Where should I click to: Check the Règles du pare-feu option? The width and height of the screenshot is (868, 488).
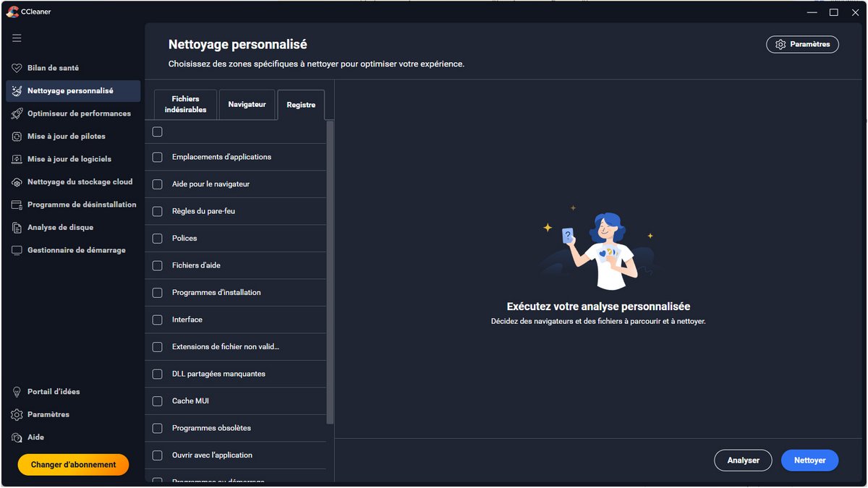(157, 211)
